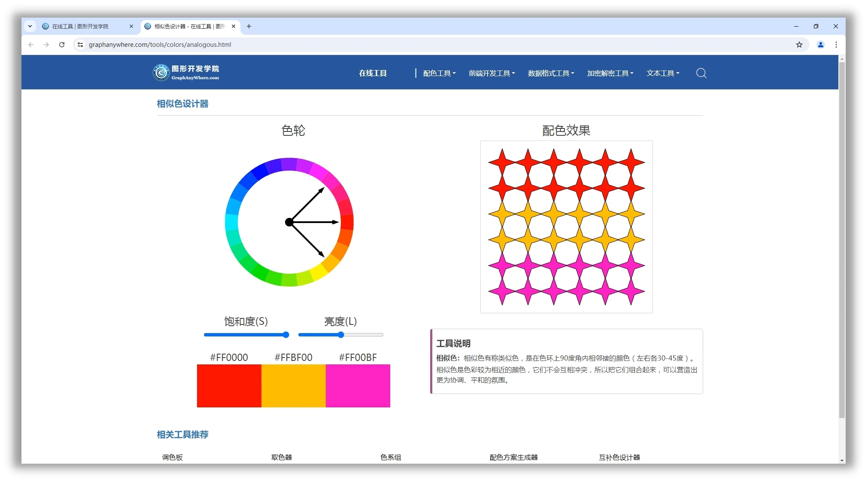Expand the 加密解密工具 menu
The image size is (868, 483).
(610, 73)
